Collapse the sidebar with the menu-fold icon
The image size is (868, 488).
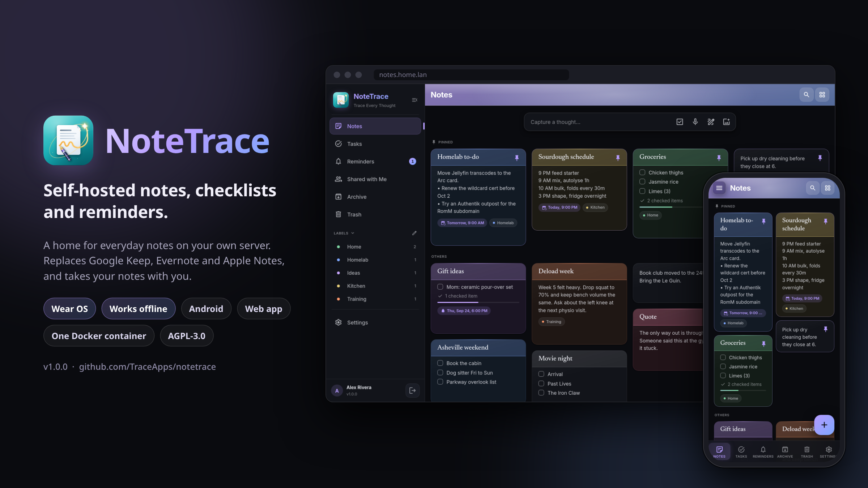pyautogui.click(x=414, y=100)
